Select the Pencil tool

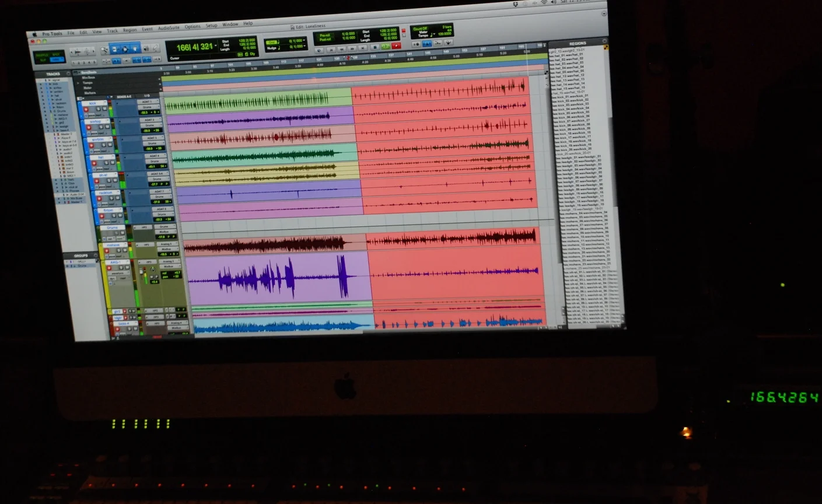coord(156,47)
